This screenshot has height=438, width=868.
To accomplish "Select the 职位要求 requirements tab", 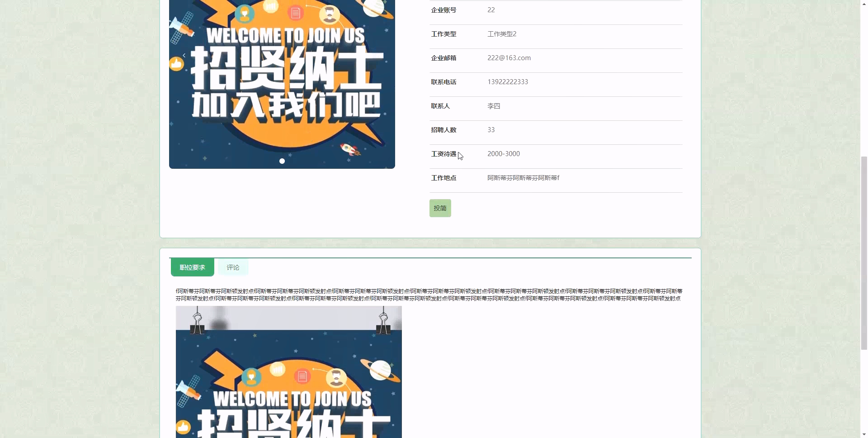I will click(192, 267).
